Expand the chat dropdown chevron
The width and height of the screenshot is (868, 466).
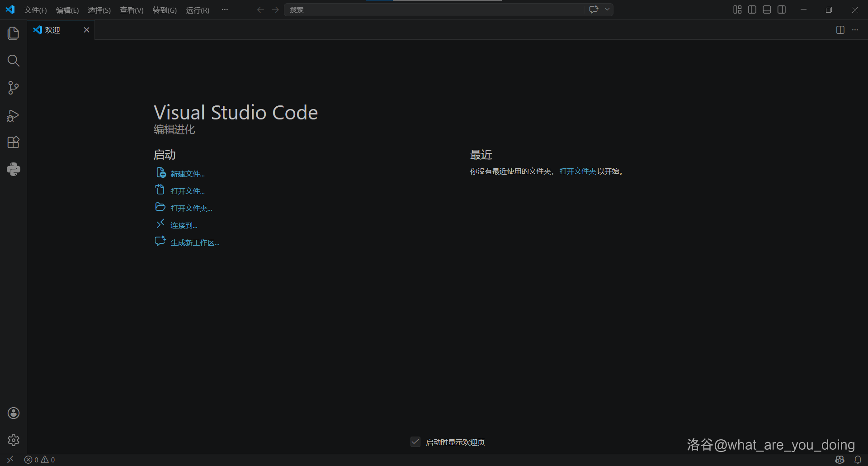tap(607, 10)
